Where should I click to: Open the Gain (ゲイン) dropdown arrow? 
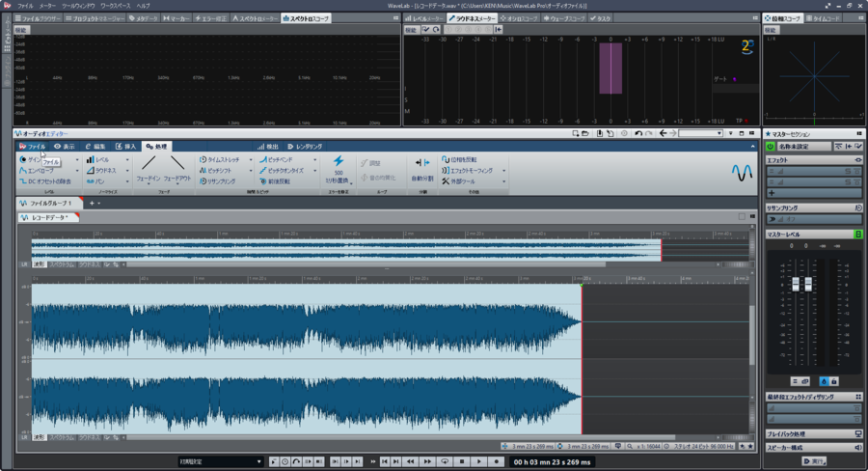(77, 159)
